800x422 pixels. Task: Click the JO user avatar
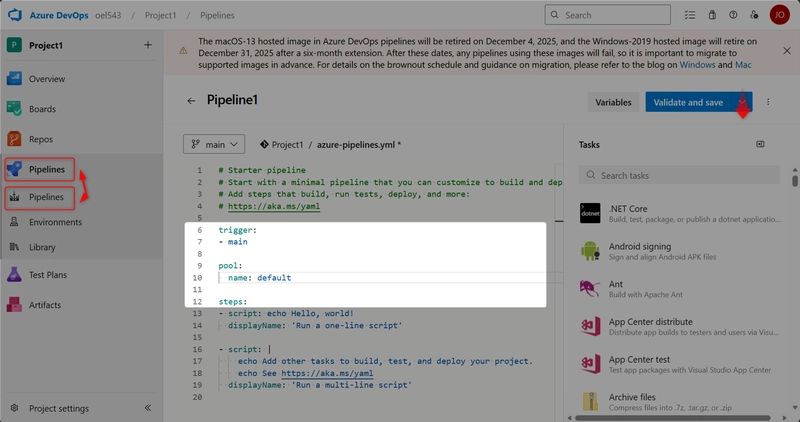pos(779,16)
